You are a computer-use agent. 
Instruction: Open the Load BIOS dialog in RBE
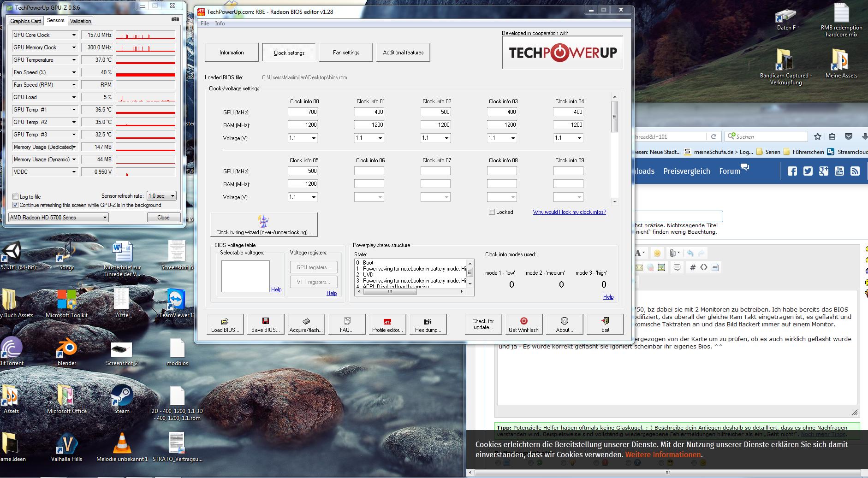pyautogui.click(x=225, y=325)
